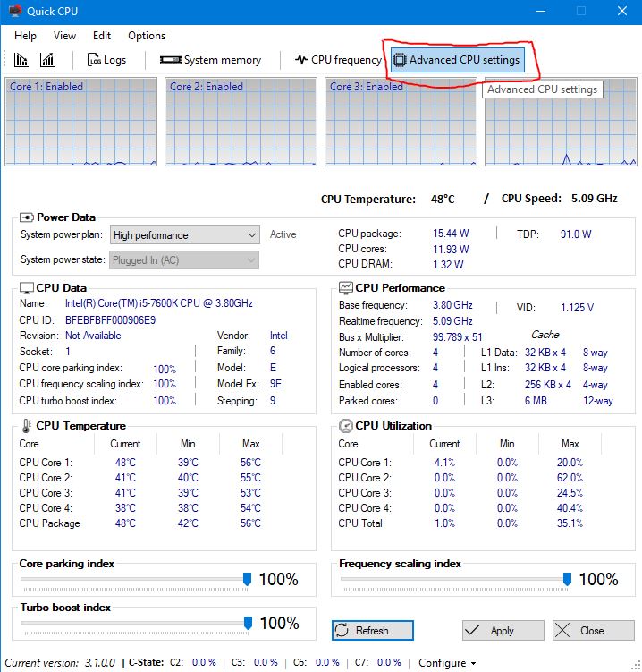The height and width of the screenshot is (672, 642).
Task: Open CPU frequency view
Action: click(338, 60)
